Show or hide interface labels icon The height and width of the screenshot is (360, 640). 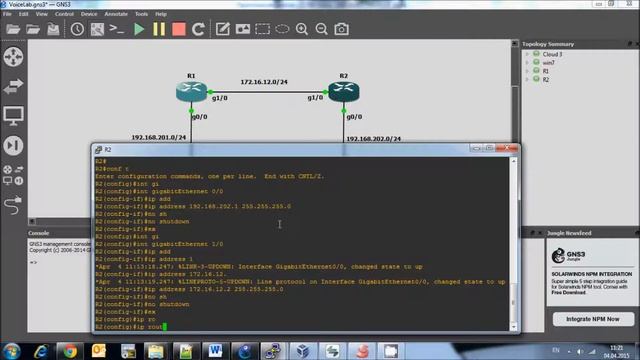pos(97,29)
